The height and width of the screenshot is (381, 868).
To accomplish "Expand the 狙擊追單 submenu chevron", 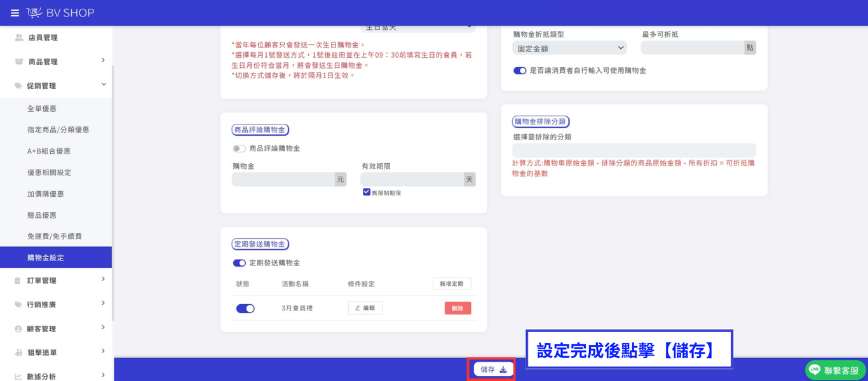I will pyautogui.click(x=103, y=351).
